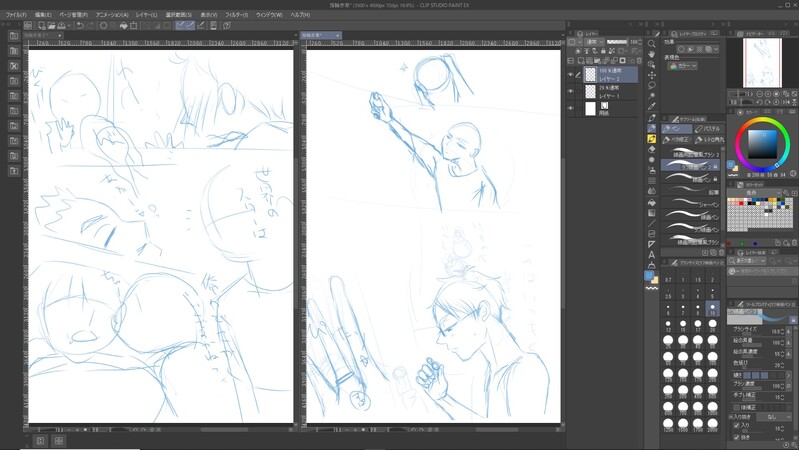Click the Scale/Rotate transform icon in command bar
This screenshot has height=450, width=799.
134,25
